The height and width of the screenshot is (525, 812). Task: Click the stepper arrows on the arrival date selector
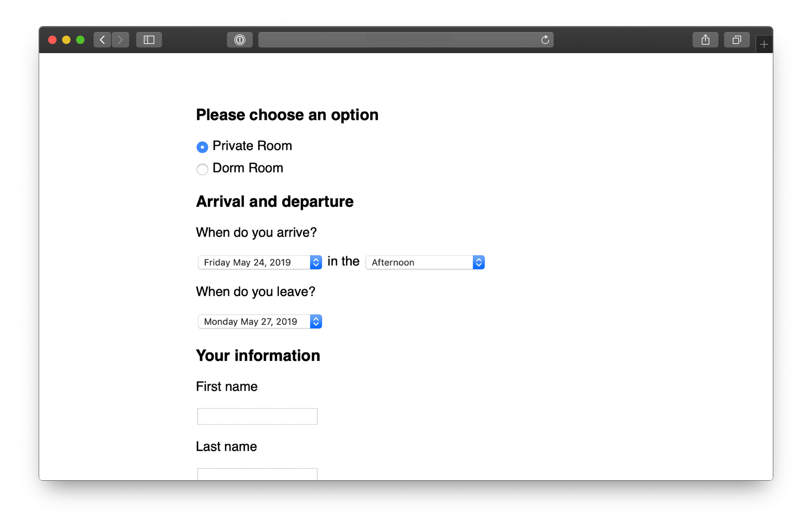(x=316, y=262)
